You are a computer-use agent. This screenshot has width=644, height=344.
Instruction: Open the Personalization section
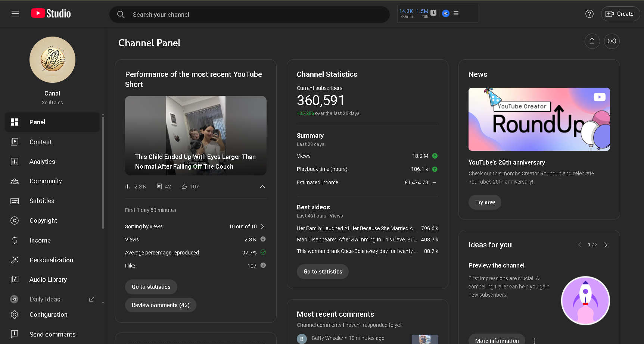(52, 260)
